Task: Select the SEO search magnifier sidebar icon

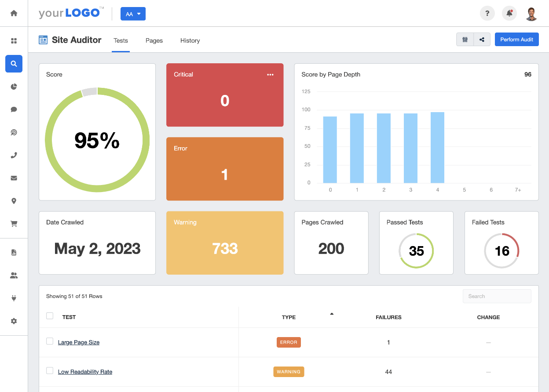Action: [14, 64]
